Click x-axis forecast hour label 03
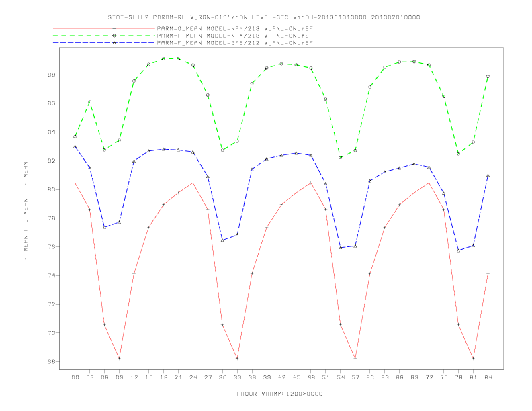This screenshot has height=411, width=532. [89, 377]
